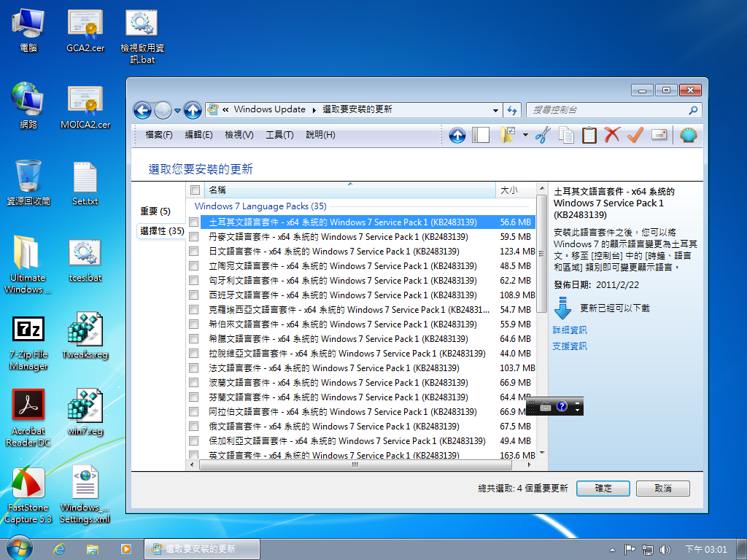Click the breadcrumb double chevron in address bar
The height and width of the screenshot is (560, 747).
pos(225,109)
